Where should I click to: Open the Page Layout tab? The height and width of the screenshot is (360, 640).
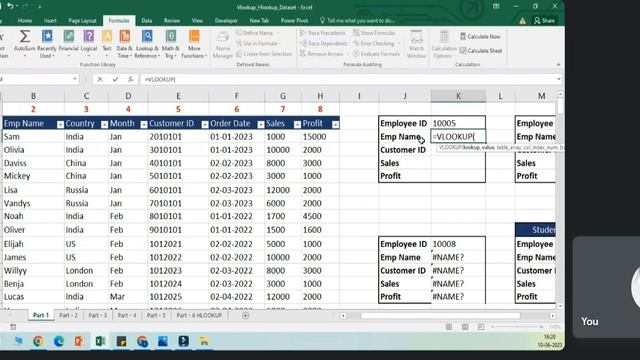(82, 20)
